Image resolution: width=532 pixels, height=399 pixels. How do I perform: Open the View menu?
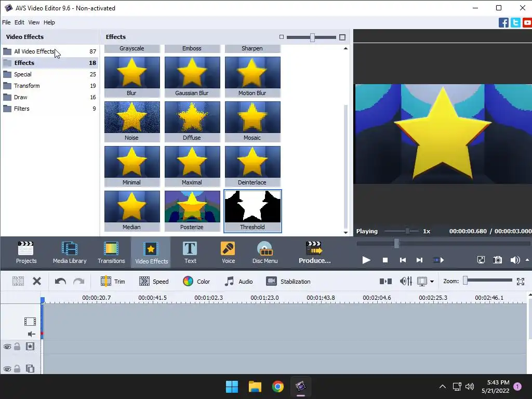point(34,22)
